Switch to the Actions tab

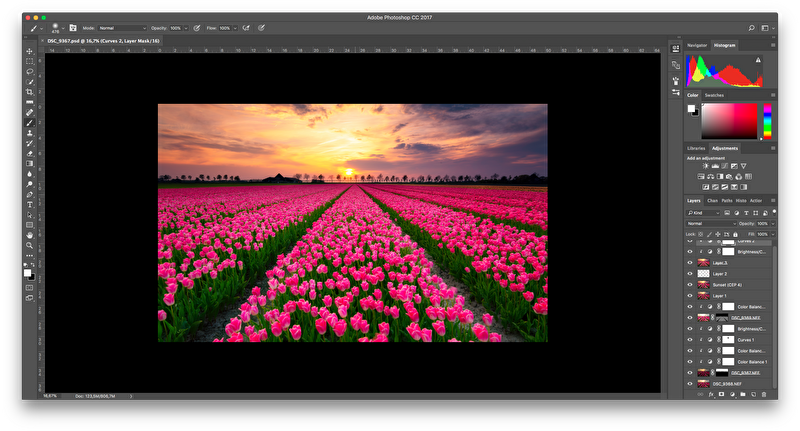[x=756, y=200]
